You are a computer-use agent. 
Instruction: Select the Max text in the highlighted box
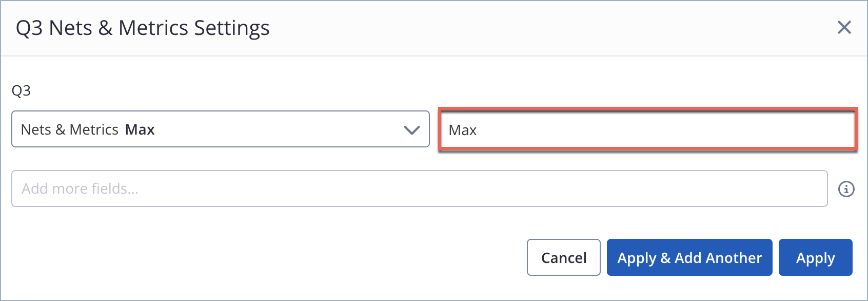[x=462, y=130]
